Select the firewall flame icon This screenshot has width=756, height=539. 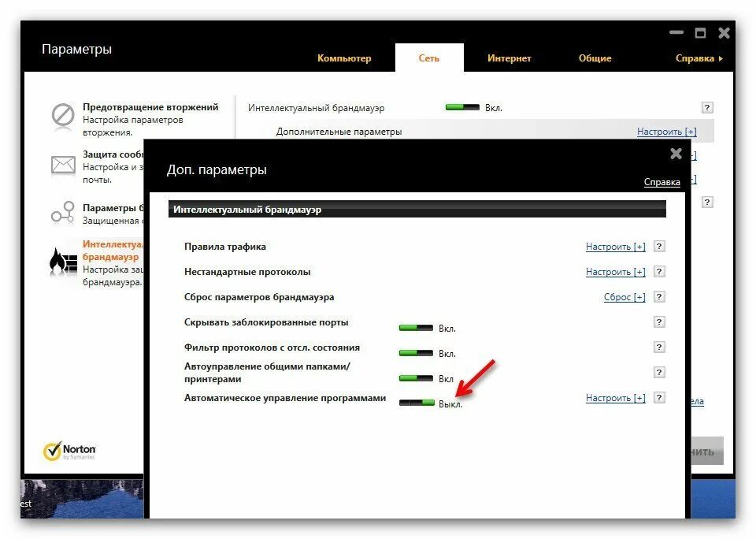pos(63,262)
